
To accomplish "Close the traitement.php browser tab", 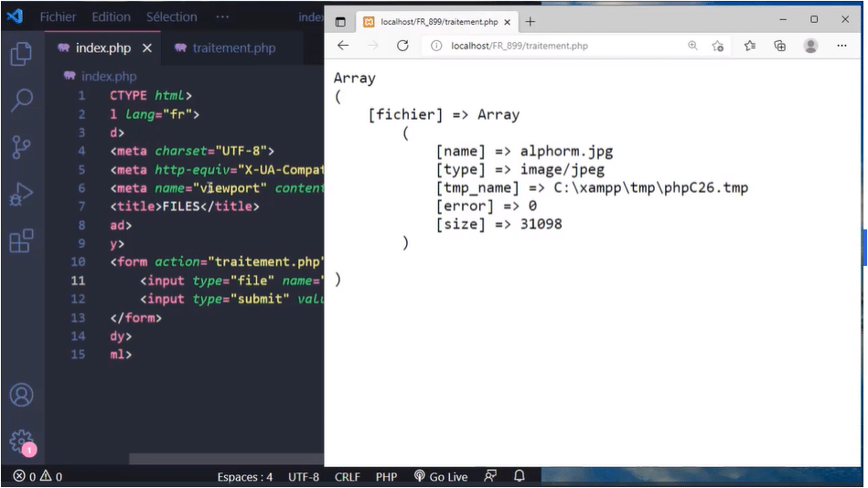I will point(507,22).
